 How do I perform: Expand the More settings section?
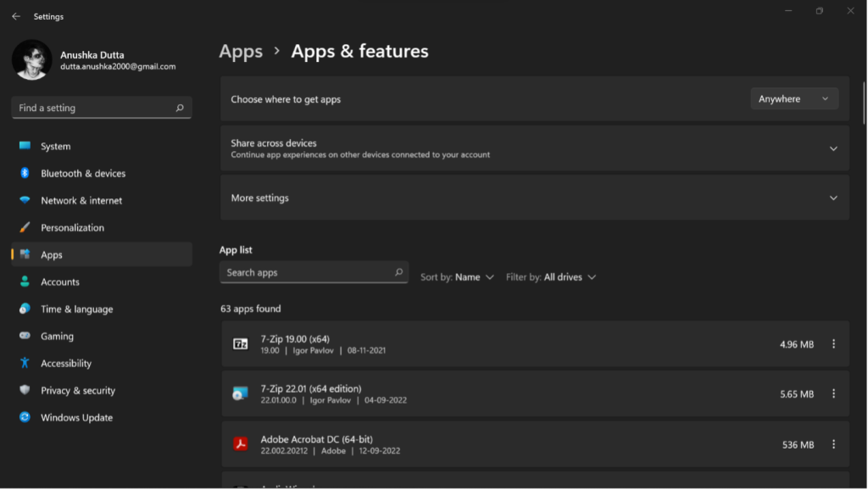click(832, 198)
